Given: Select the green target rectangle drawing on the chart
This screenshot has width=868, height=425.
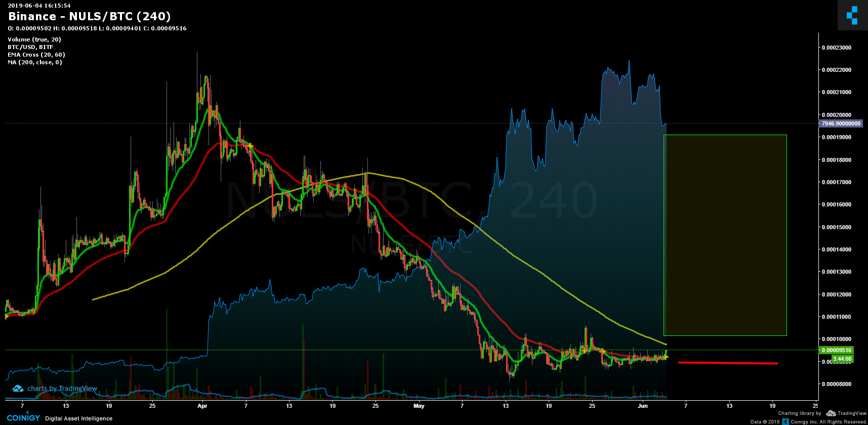Looking at the screenshot, I should pos(725,235).
